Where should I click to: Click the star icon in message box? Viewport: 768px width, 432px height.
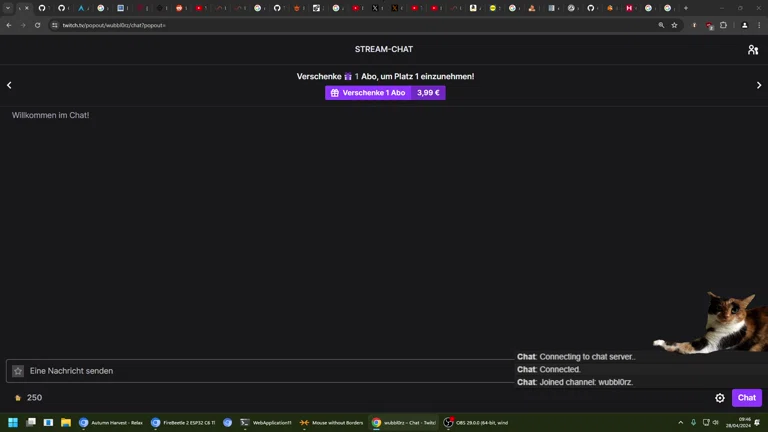18,371
